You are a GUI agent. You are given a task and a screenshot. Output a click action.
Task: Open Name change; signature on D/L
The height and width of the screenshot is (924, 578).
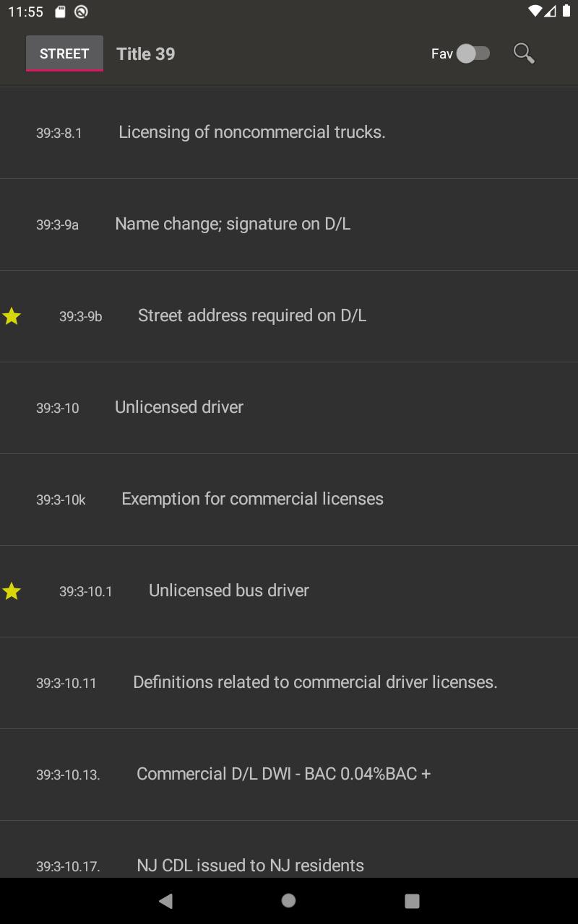(x=233, y=224)
